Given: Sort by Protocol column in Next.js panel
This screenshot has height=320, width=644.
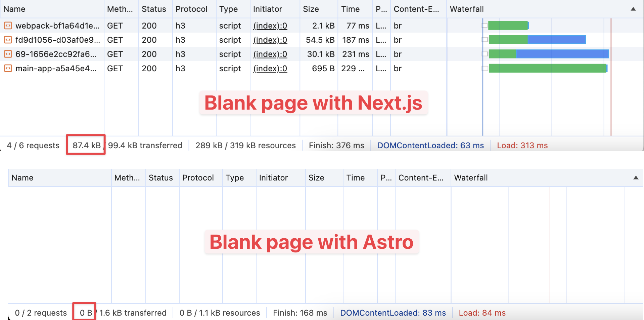Looking at the screenshot, I should click(x=194, y=9).
